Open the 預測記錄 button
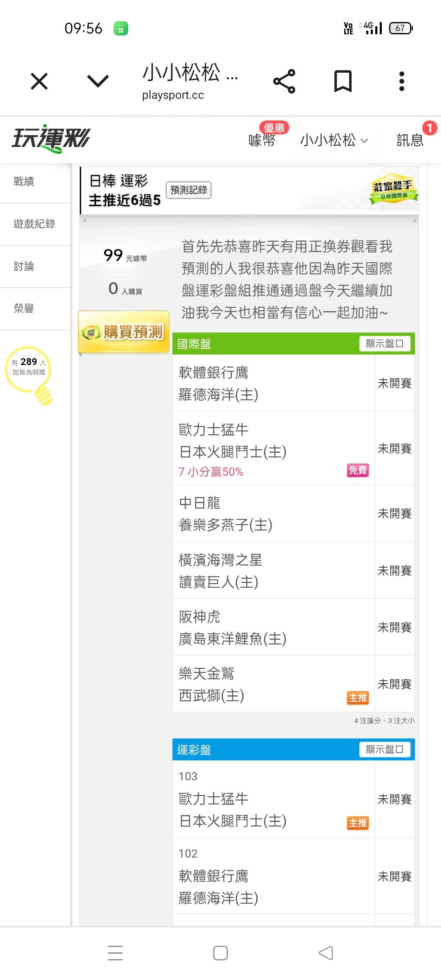 [189, 190]
